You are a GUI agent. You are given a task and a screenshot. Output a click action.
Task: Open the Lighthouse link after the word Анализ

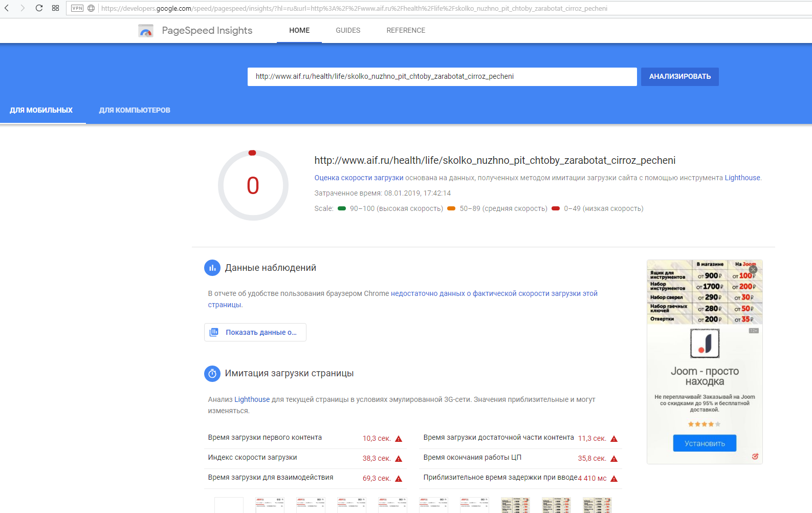252,400
